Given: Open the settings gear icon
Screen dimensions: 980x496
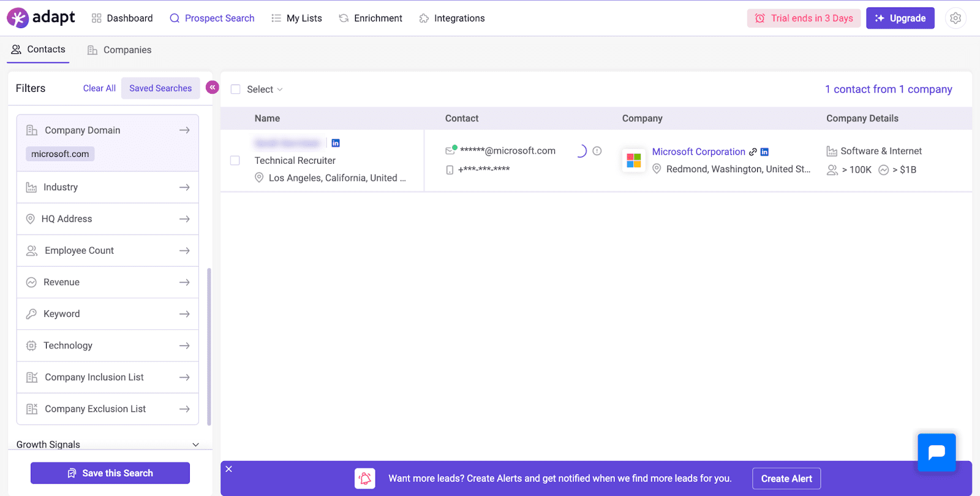Looking at the screenshot, I should tap(955, 18).
